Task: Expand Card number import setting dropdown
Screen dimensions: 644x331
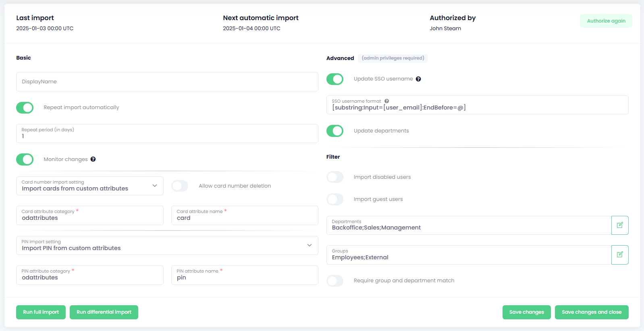Action: 90,186
